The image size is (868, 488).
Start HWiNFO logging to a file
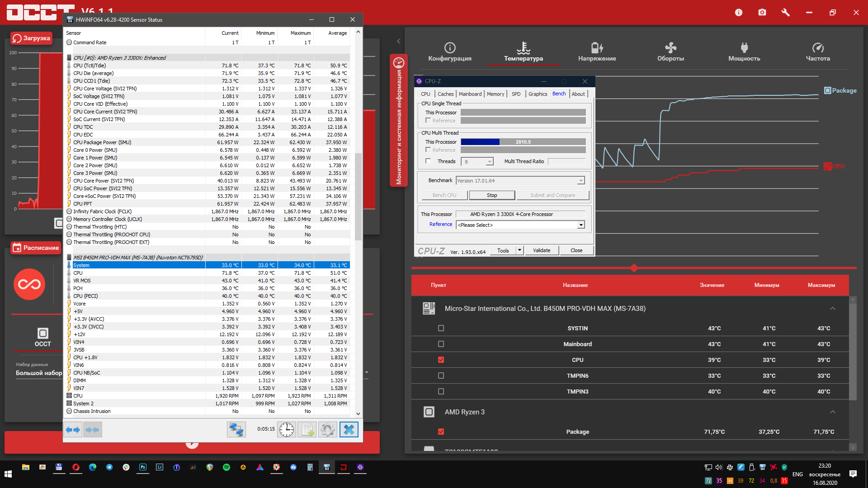tap(307, 430)
